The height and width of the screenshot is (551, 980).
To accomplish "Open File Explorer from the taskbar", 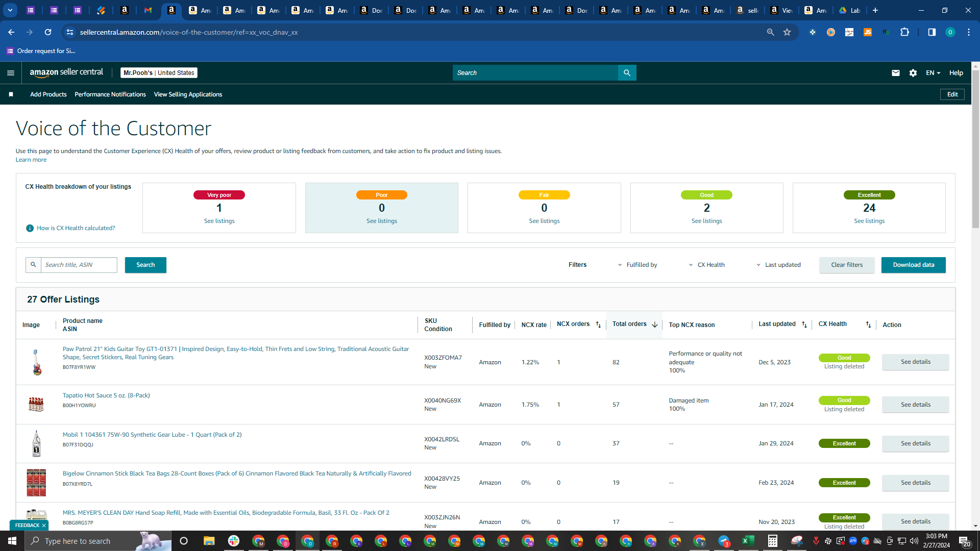I will 209,541.
